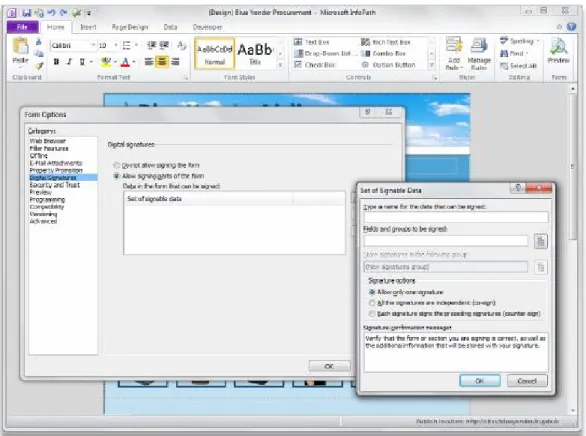Viewport: 586px width, 436px height.
Task: Toggle Bold formatting in the ribbon
Action: click(x=56, y=62)
